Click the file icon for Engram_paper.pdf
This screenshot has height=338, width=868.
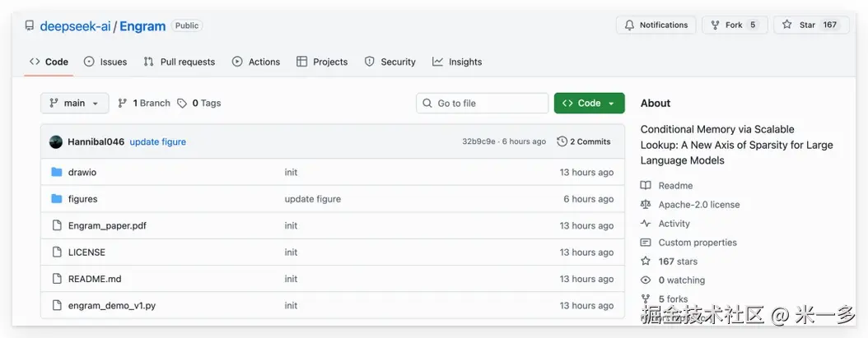tap(57, 225)
